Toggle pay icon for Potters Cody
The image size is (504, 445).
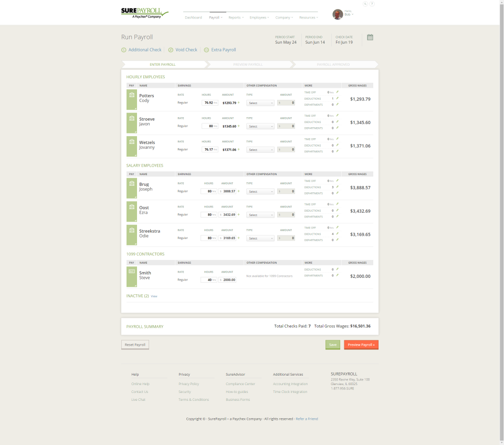tap(132, 99)
